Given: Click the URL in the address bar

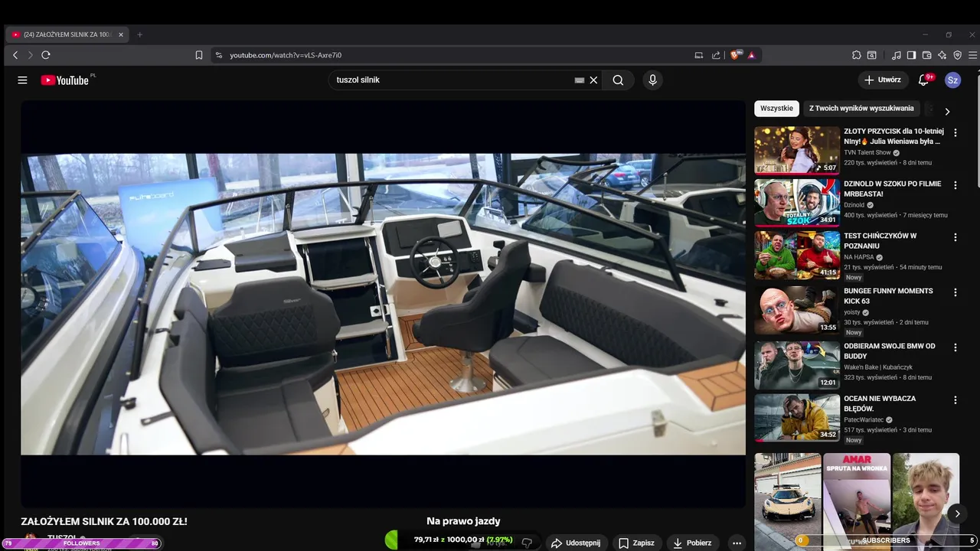Looking at the screenshot, I should pyautogui.click(x=286, y=55).
